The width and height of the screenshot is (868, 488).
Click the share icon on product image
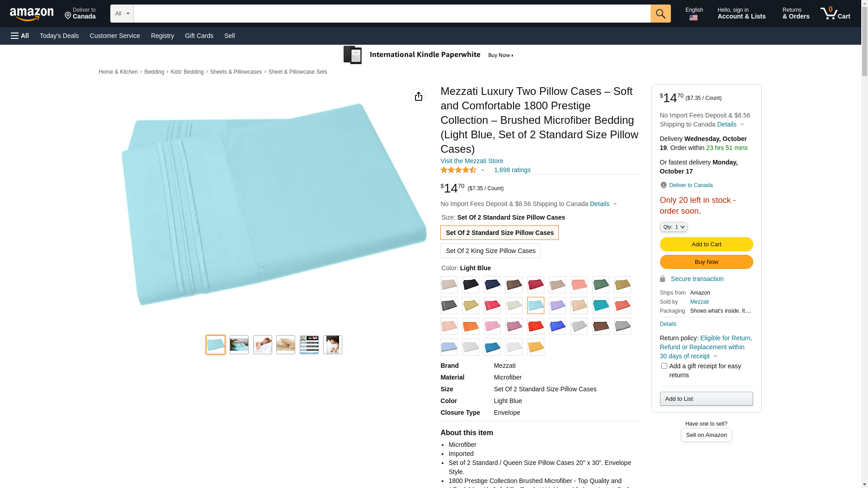point(419,96)
